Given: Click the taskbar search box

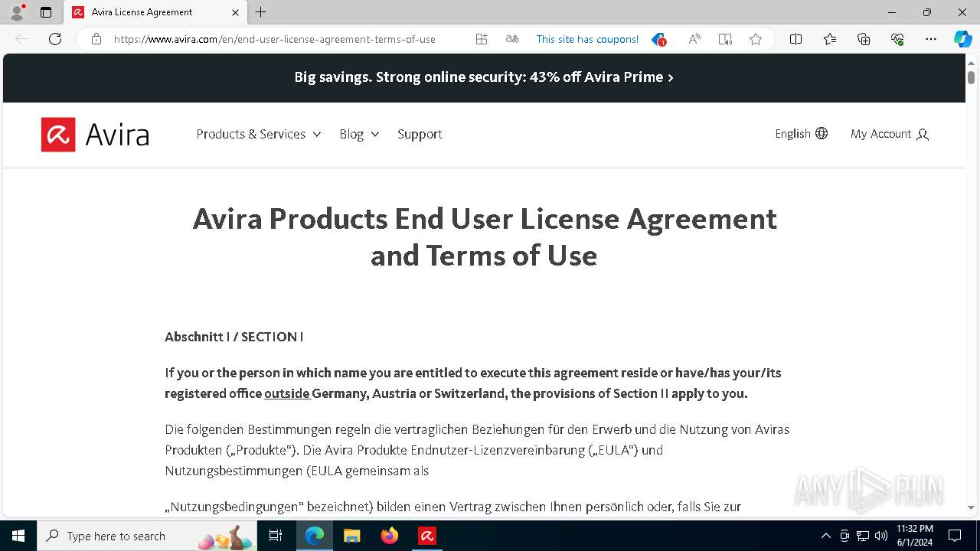Looking at the screenshot, I should (x=147, y=536).
